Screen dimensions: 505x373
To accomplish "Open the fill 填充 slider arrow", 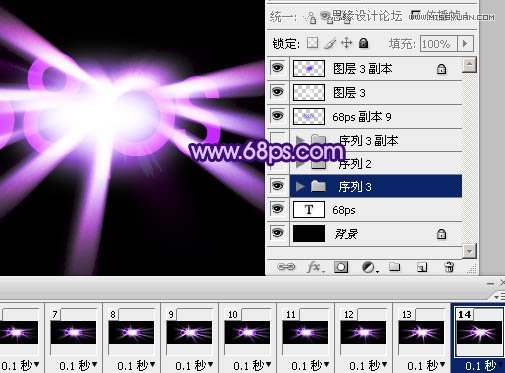I will click(465, 44).
